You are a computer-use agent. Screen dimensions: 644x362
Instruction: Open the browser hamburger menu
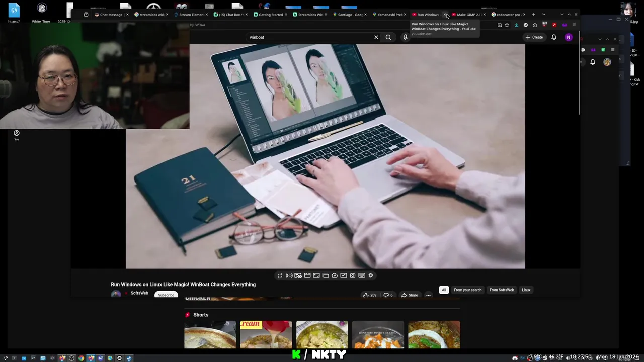574,25
